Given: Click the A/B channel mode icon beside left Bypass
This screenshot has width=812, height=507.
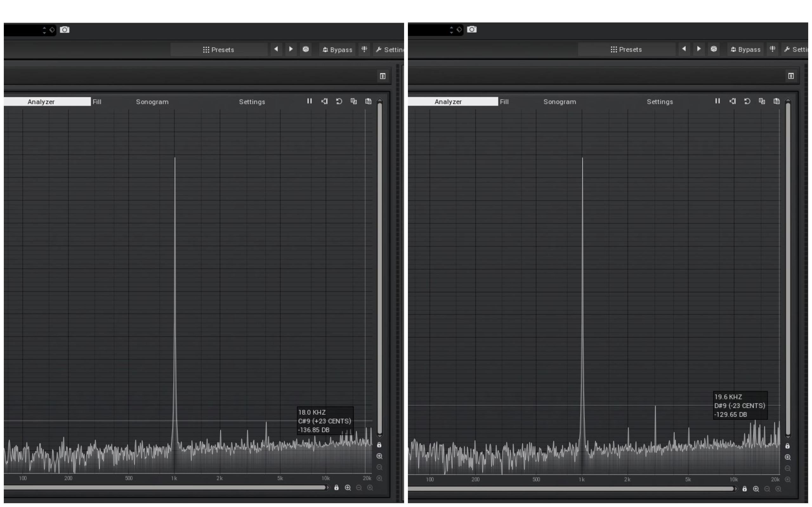Looking at the screenshot, I should [364, 49].
